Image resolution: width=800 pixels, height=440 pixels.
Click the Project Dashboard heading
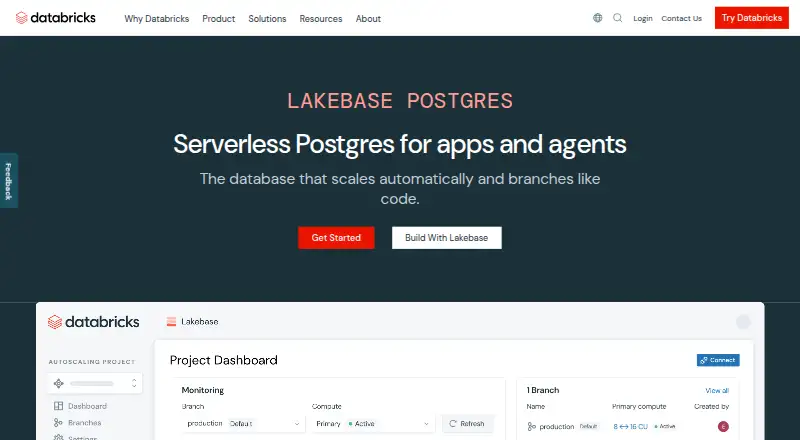tap(223, 360)
